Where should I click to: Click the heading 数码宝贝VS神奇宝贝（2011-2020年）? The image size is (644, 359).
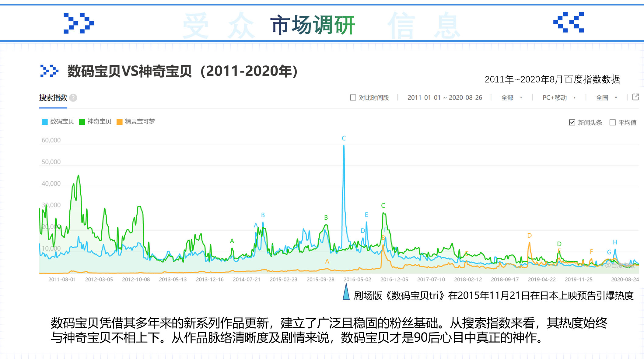click(x=183, y=71)
